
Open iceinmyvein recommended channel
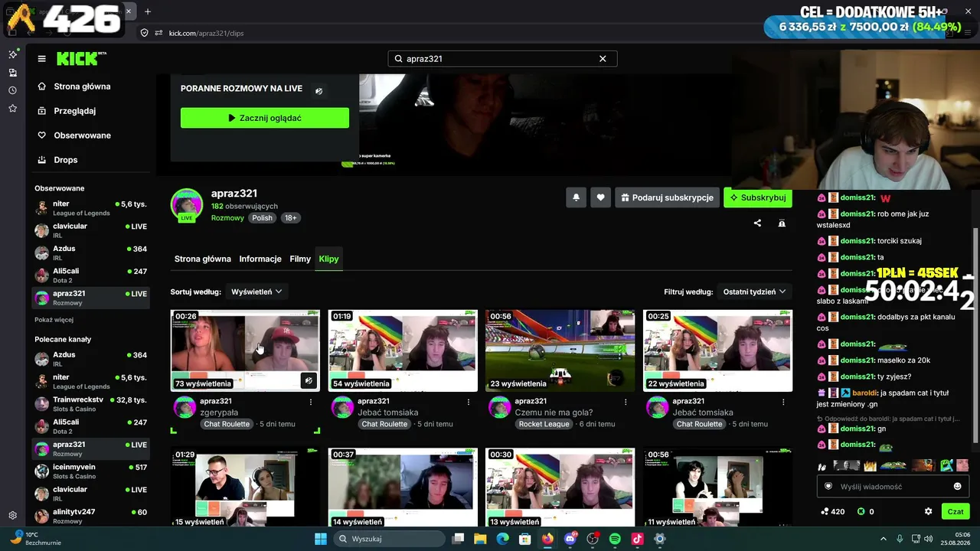point(90,471)
